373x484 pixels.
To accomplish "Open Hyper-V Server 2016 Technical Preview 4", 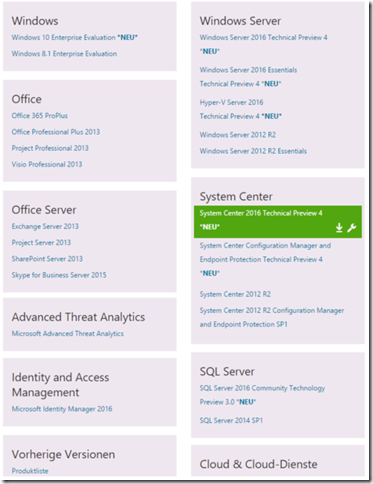I will click(241, 109).
